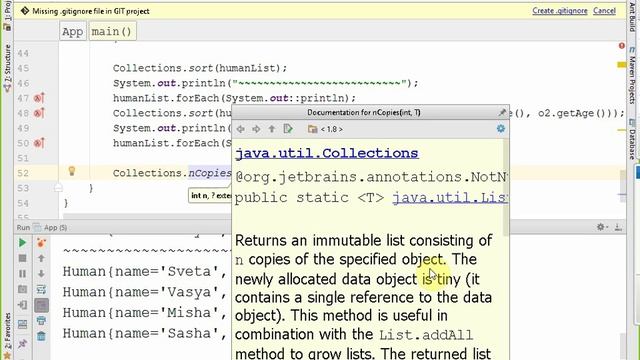This screenshot has width=640, height=360.
Task: Click the documentation popup scrollbar
Action: 506,188
